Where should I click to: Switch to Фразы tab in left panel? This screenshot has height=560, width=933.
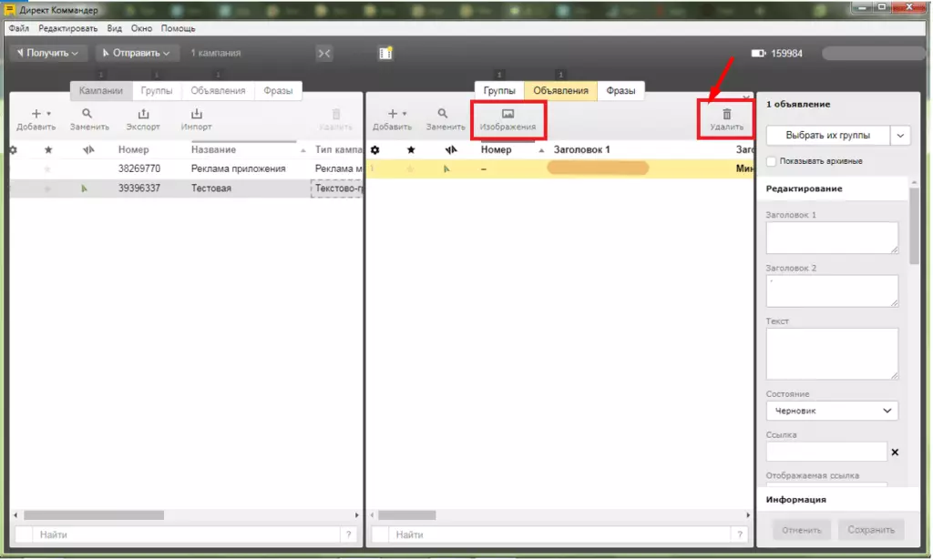pos(278,90)
